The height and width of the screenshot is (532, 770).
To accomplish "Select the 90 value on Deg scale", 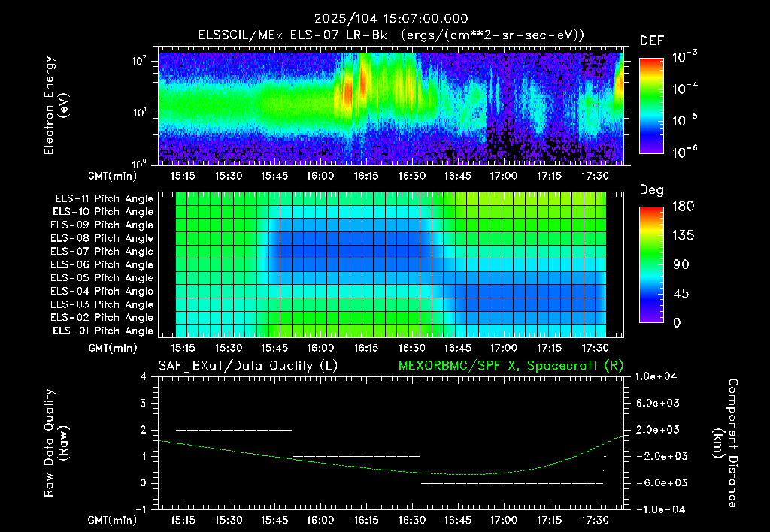I will [681, 265].
